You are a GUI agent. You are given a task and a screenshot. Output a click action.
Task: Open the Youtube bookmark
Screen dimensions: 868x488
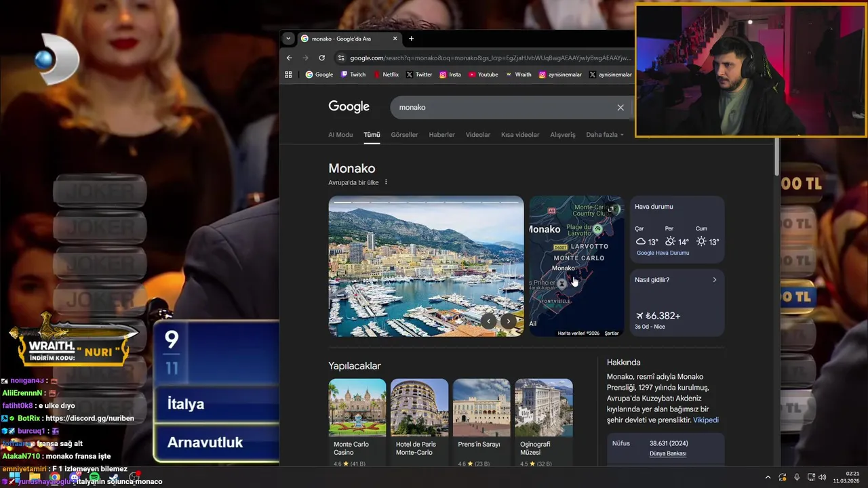point(483,75)
